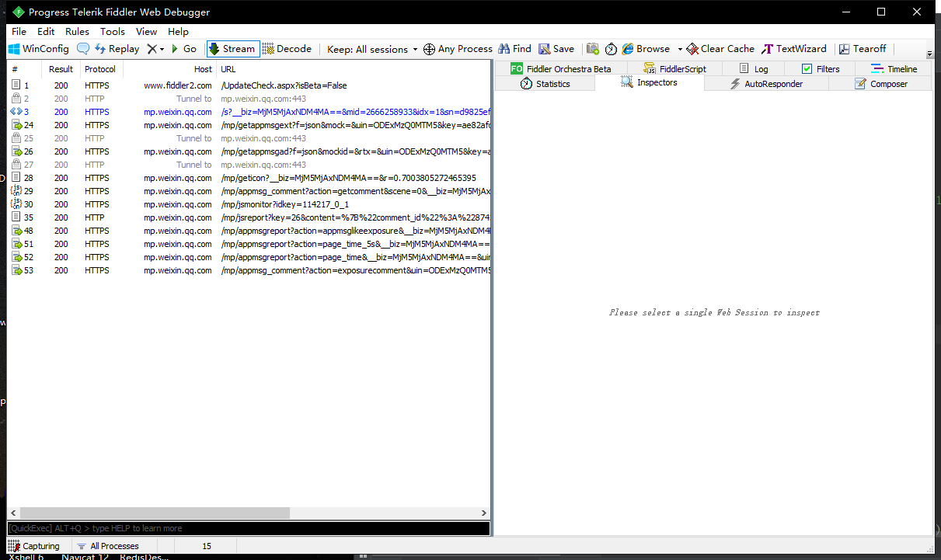
Task: Select exposurecomment URL in session 53
Action: (x=355, y=270)
